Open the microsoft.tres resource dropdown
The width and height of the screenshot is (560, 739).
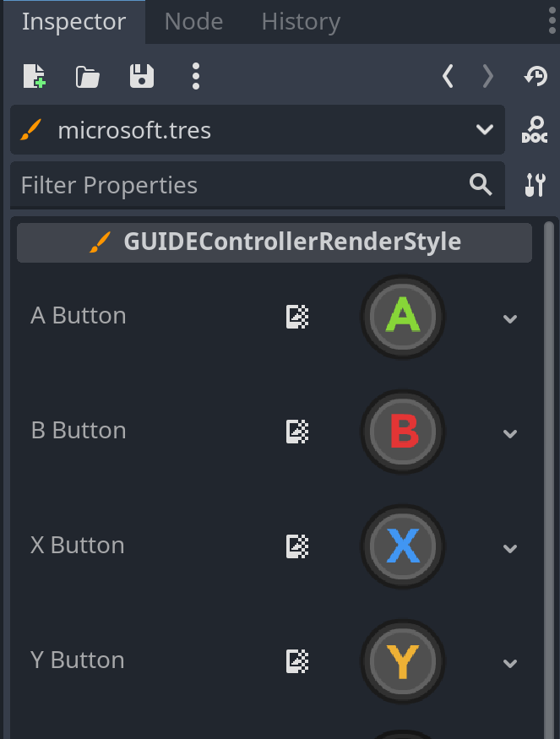485,130
